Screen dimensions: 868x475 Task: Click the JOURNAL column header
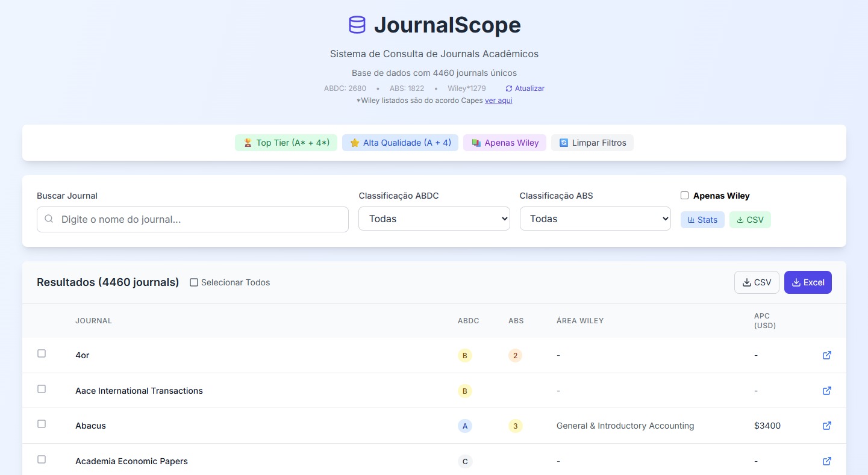(93, 321)
